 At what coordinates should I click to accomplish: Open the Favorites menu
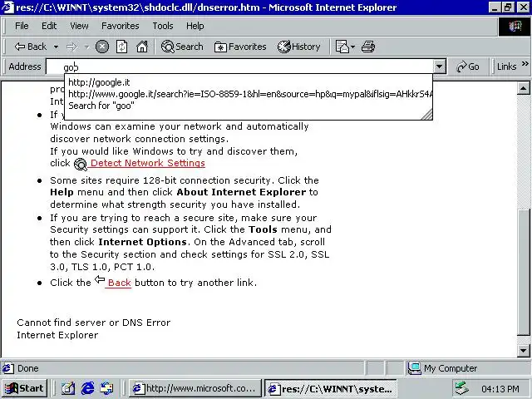[x=120, y=26]
